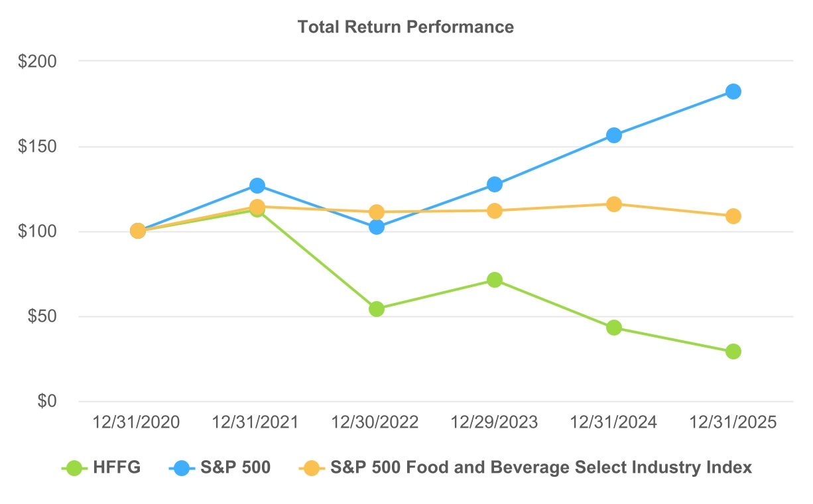This screenshot has height=504, width=813.
Task: Click the S&P 500 data point at 12/31/2024
Action: (x=614, y=135)
